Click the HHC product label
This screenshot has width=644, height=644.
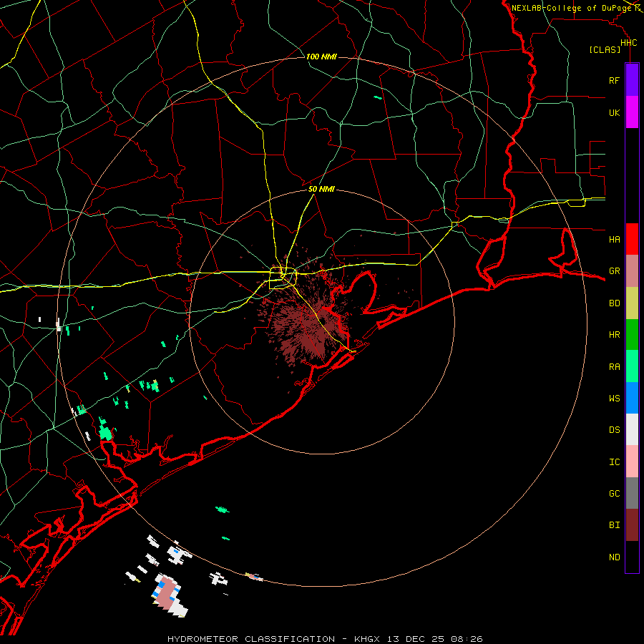[x=628, y=43]
